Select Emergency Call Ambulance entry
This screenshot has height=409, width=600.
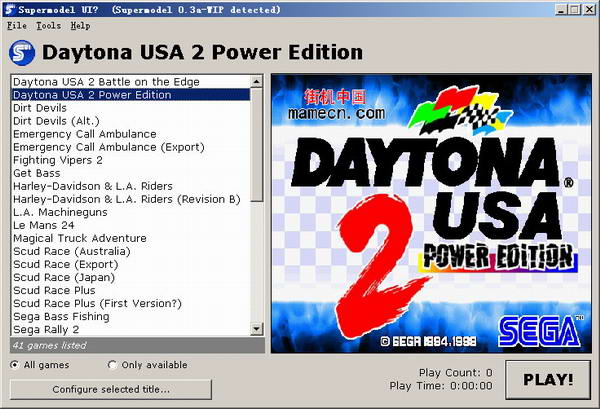coord(131,134)
